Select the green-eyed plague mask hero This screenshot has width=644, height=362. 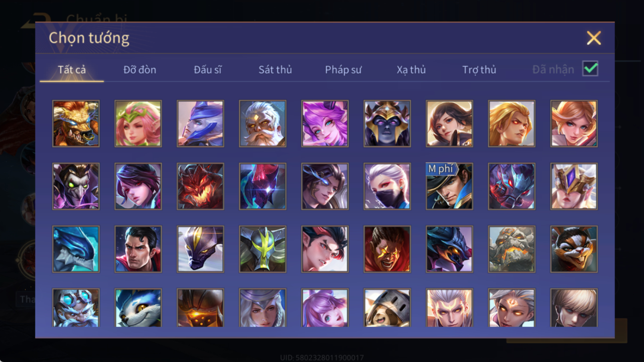click(x=76, y=186)
